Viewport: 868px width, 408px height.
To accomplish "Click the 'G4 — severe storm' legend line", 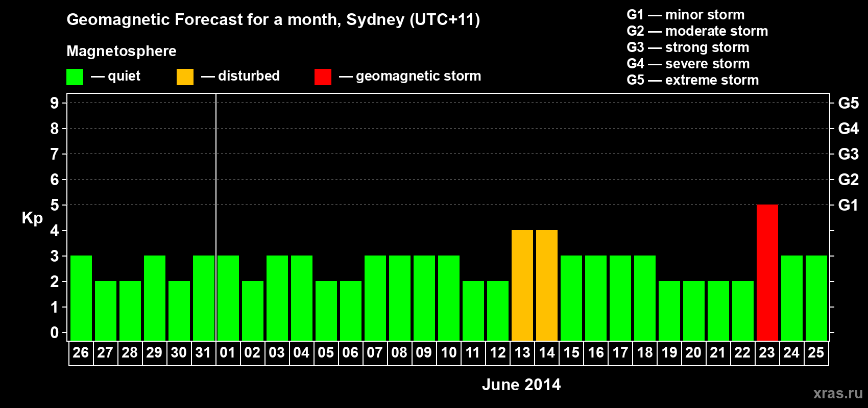I will [x=688, y=64].
